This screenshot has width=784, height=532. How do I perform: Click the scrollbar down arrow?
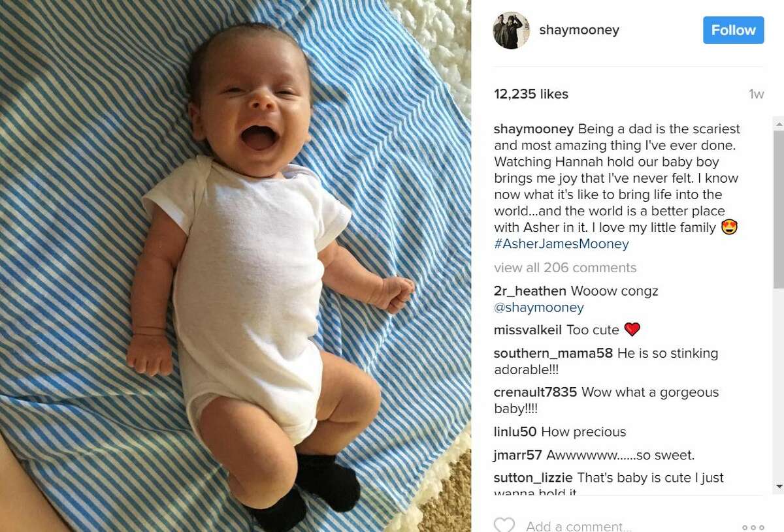click(778, 487)
